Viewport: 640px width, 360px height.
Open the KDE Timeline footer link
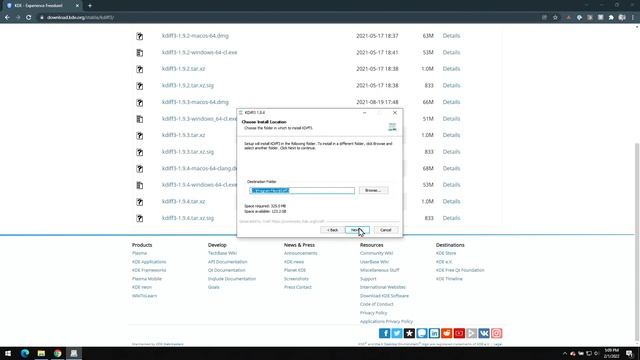[449, 279]
